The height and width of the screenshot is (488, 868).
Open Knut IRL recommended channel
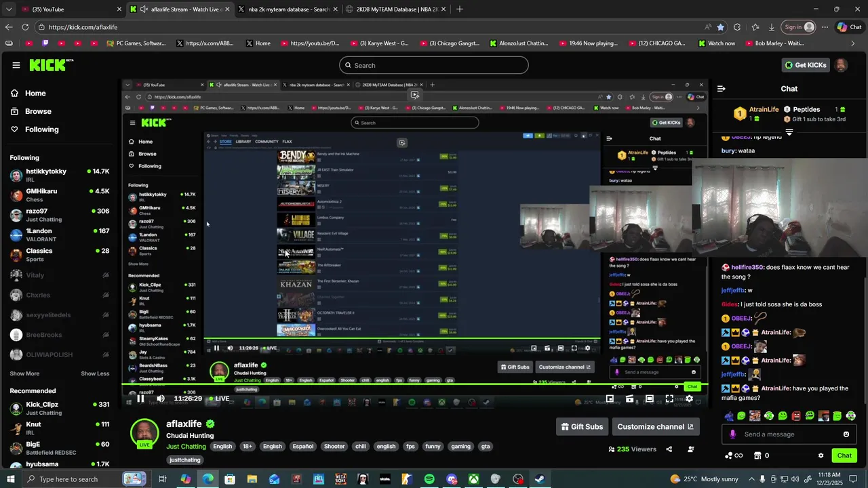coord(60,428)
